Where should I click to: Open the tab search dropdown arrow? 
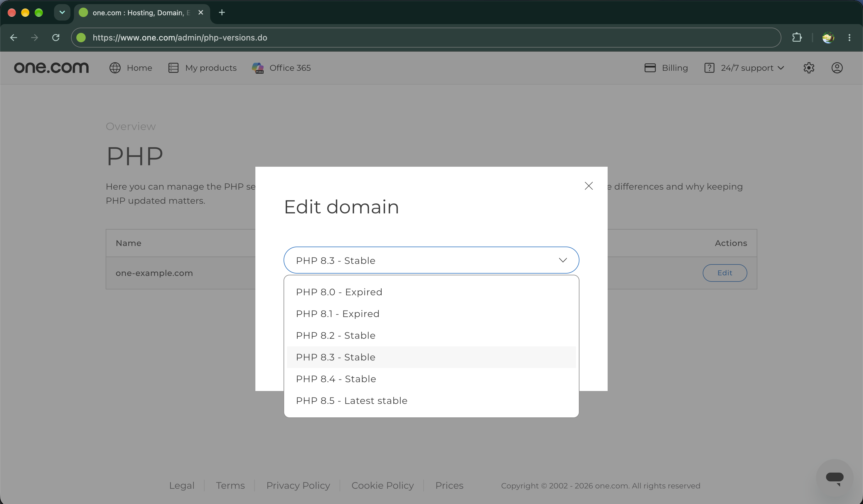(x=62, y=12)
